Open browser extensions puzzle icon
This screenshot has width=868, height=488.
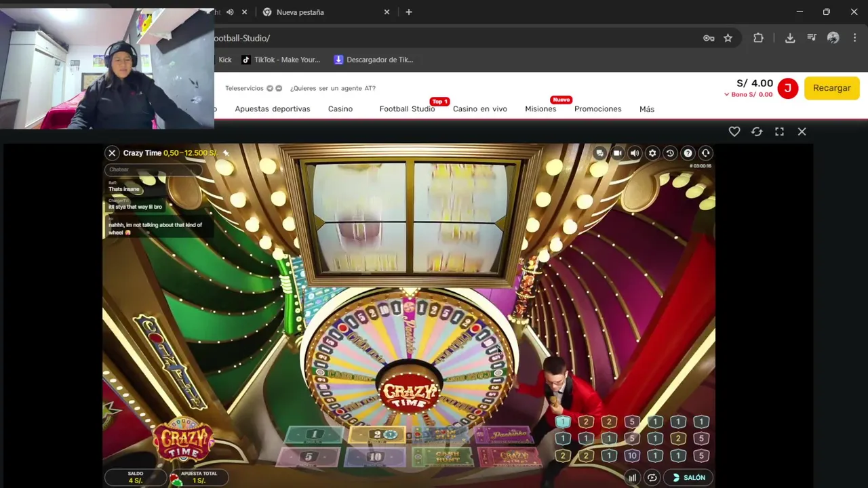point(758,38)
